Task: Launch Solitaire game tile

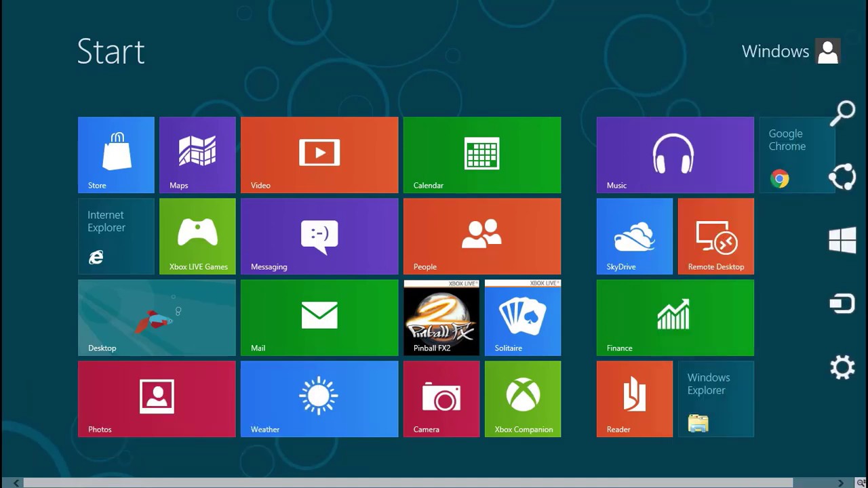Action: pos(523,318)
